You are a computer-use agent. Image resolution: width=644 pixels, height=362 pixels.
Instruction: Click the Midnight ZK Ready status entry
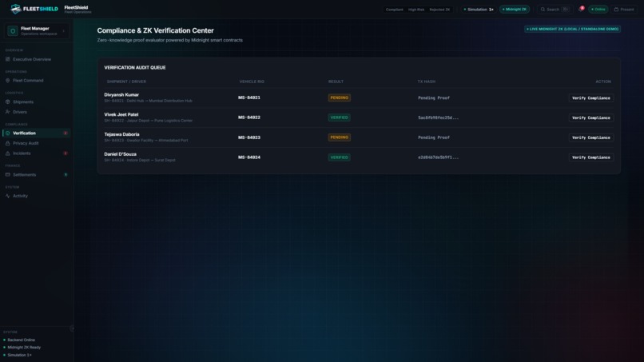(22, 347)
